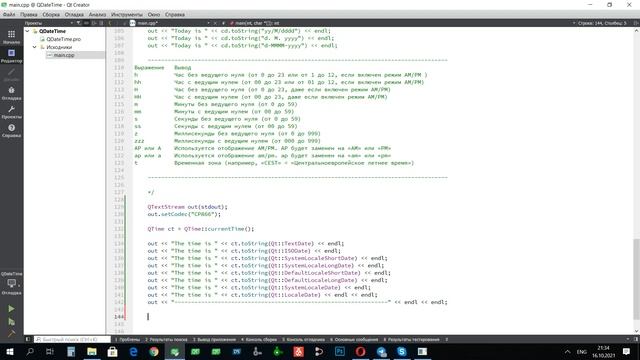The height and width of the screenshot is (360, 640).
Task: Open the main.cpp open-documents dropdown
Action: [208, 23]
